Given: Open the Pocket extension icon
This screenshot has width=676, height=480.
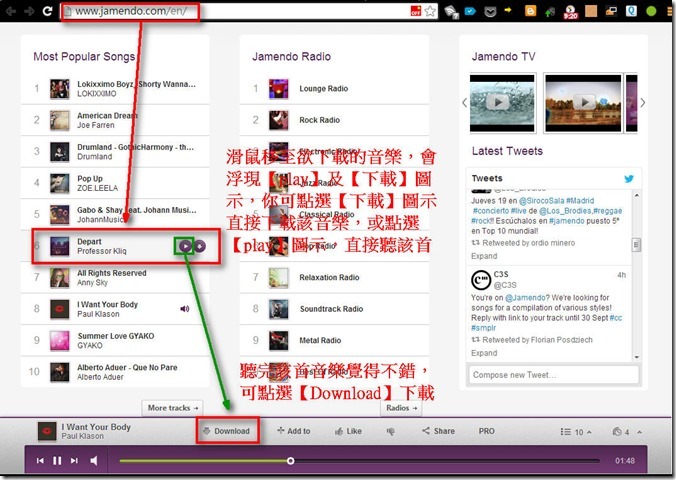Looking at the screenshot, I should (x=490, y=11).
